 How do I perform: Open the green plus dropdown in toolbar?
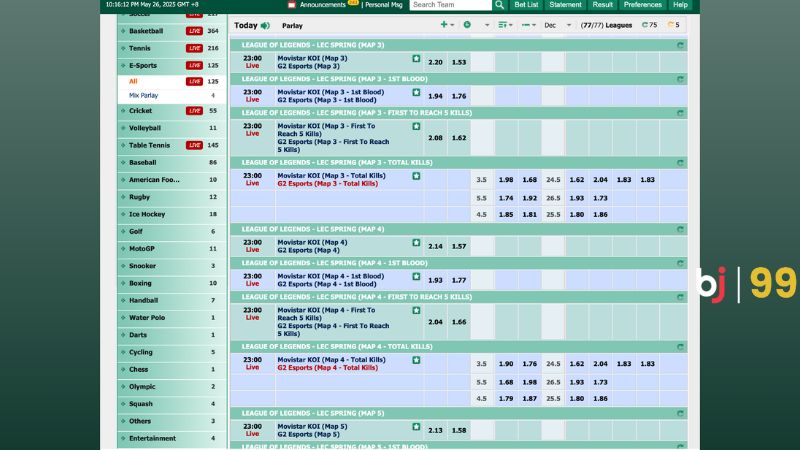tap(447, 24)
